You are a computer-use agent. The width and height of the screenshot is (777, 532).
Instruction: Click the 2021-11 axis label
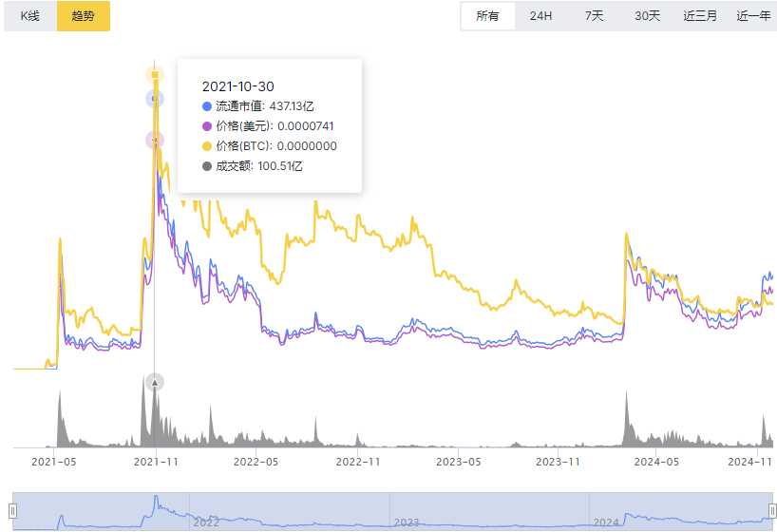click(x=156, y=462)
